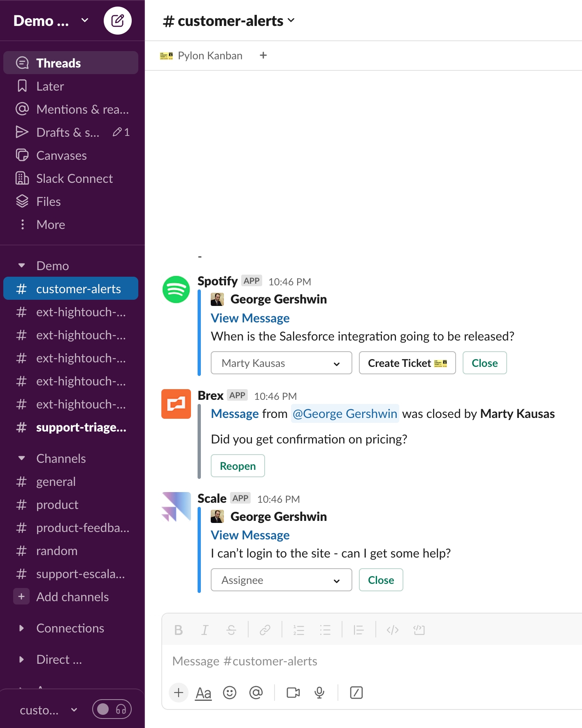The width and height of the screenshot is (582, 728).
Task: Reopen the closed Brex message
Action: tap(237, 466)
